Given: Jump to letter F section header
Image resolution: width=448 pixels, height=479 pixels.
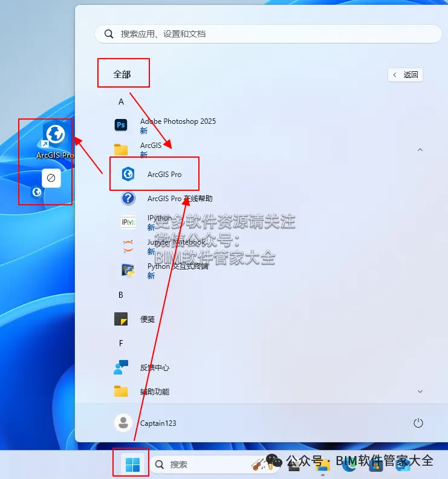Looking at the screenshot, I should point(121,343).
